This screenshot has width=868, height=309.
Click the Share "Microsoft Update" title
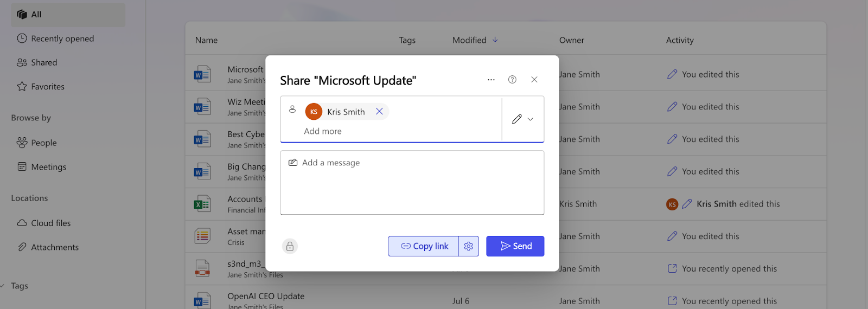[x=348, y=80]
